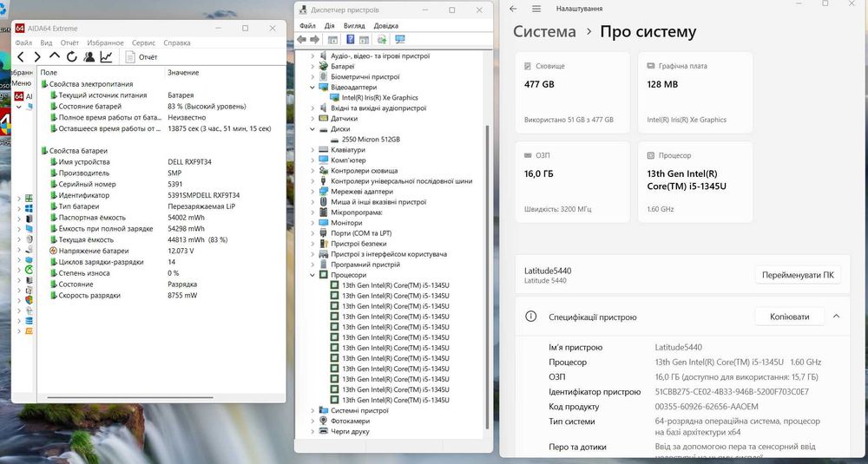
Task: Open the Вигляд menu in Device Manager
Action: click(x=354, y=26)
